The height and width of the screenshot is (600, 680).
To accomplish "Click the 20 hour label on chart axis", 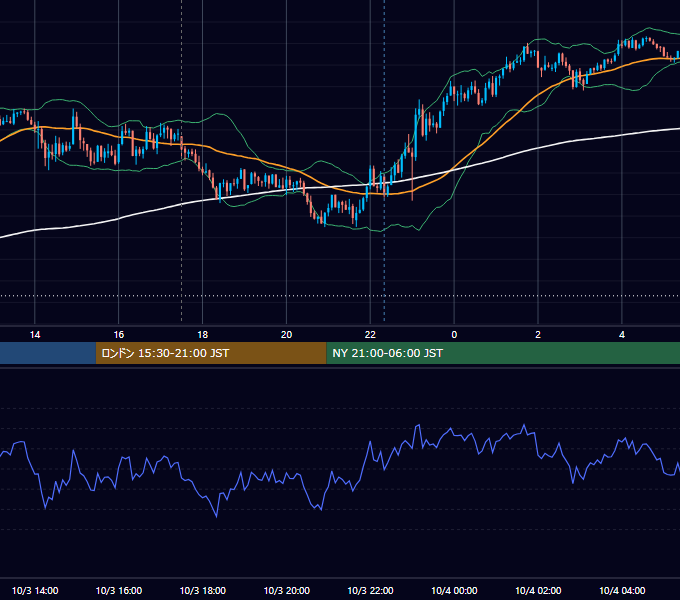I will coord(286,335).
